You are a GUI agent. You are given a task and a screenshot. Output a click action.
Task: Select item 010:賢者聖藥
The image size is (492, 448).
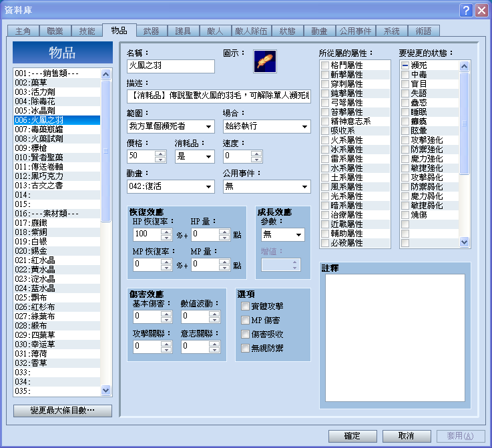(57, 158)
